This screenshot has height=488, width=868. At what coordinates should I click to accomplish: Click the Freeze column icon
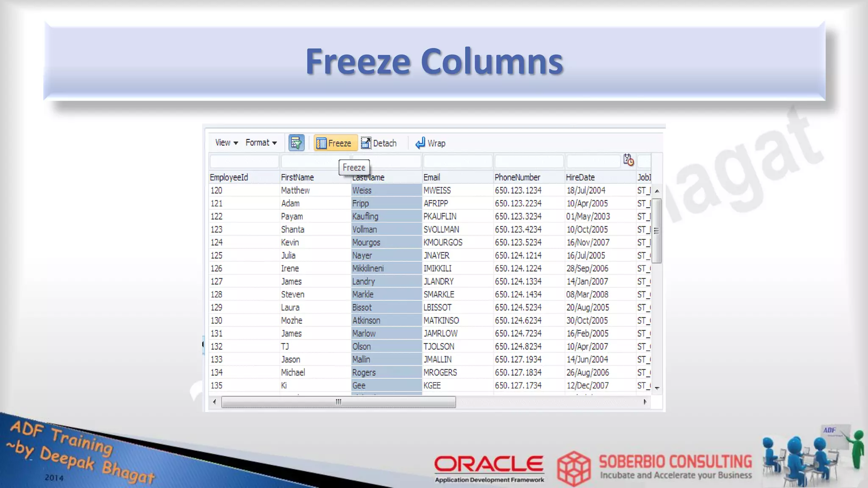coord(322,143)
